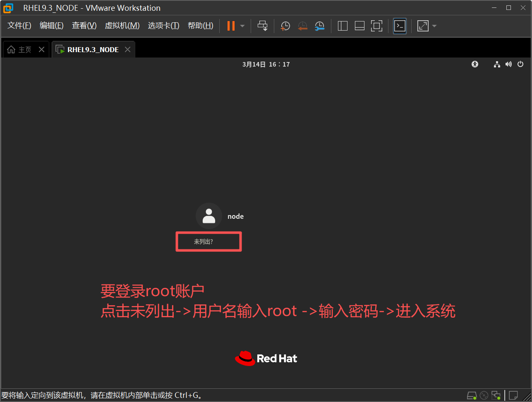
Task: Enter full screen mode icon
Action: pyautogui.click(x=376, y=26)
